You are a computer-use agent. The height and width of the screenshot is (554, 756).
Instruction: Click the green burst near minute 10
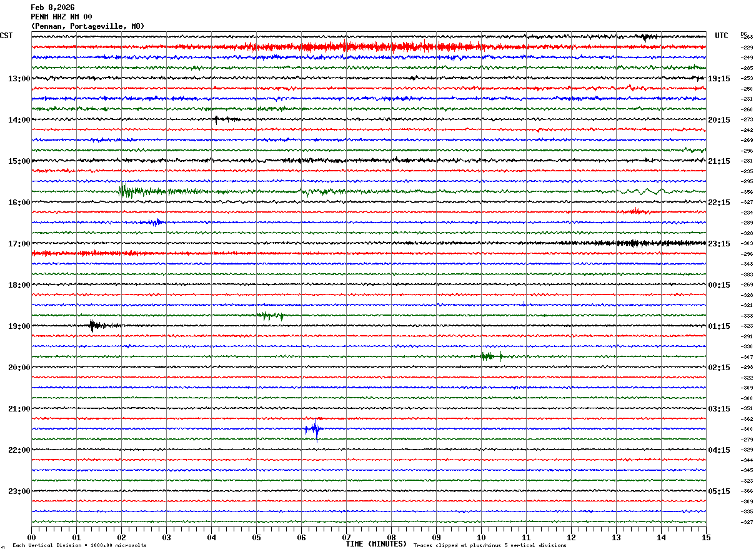click(x=487, y=356)
